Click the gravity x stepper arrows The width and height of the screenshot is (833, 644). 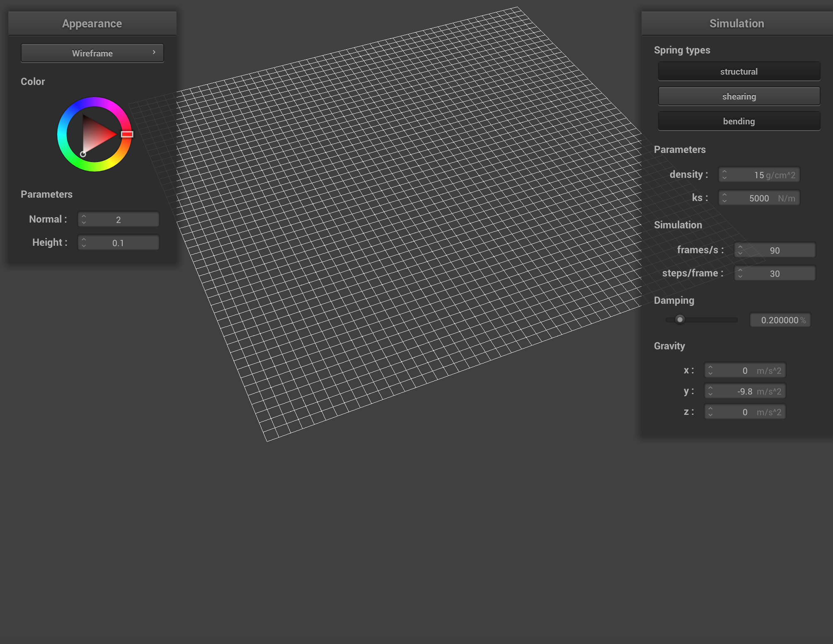click(710, 370)
